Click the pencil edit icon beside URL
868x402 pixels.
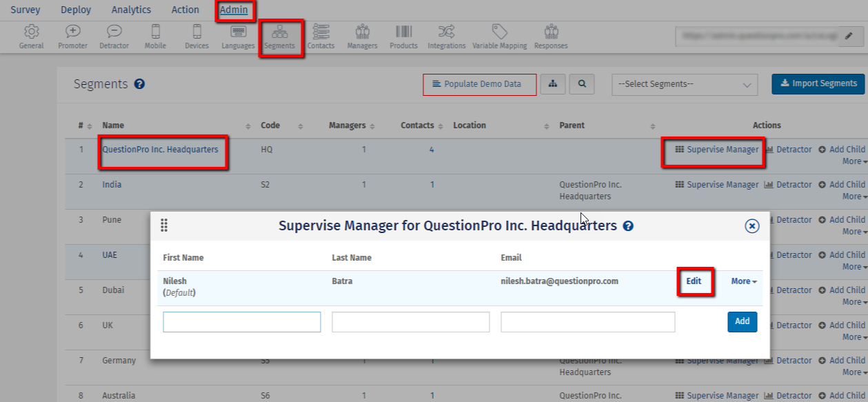[x=849, y=37]
